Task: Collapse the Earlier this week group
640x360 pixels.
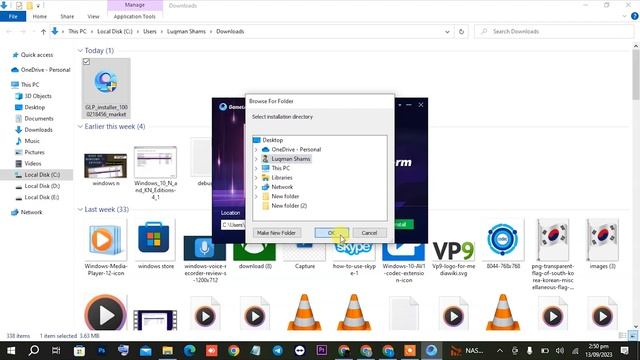Action: [80, 127]
